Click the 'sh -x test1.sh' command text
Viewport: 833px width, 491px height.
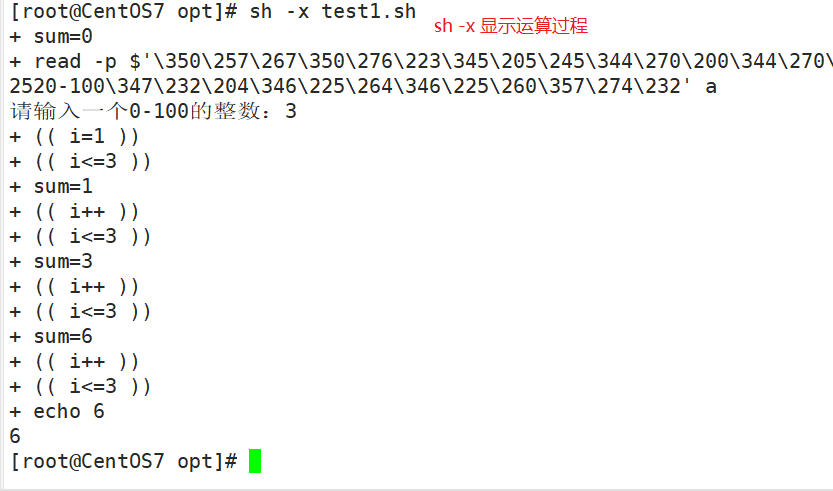333,11
